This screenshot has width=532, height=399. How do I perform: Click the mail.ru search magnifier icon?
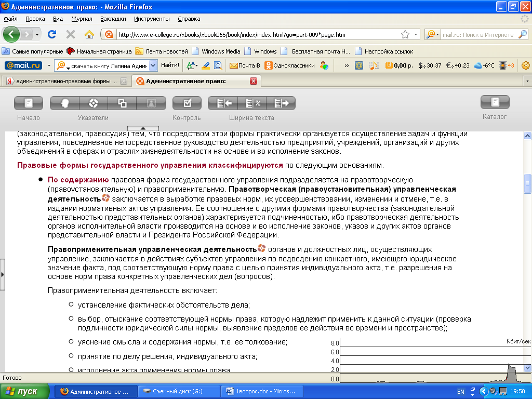[x=523, y=34]
